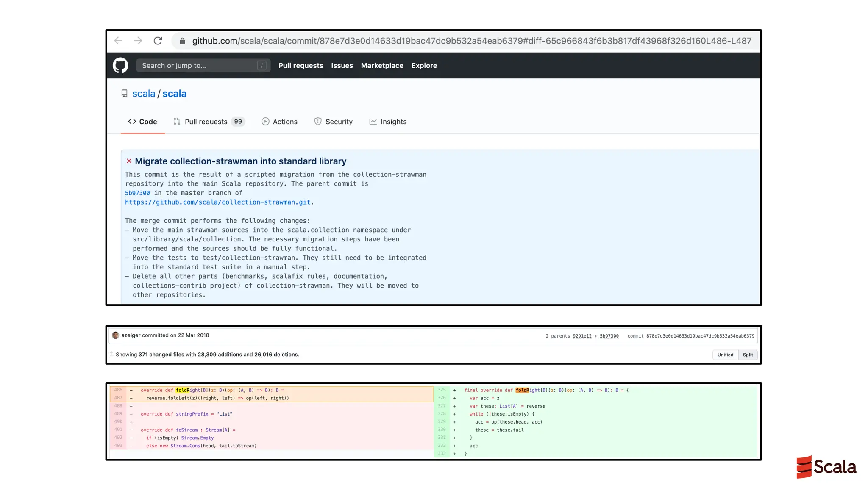
Task: Click szeiger's avatar image
Action: pos(115,335)
